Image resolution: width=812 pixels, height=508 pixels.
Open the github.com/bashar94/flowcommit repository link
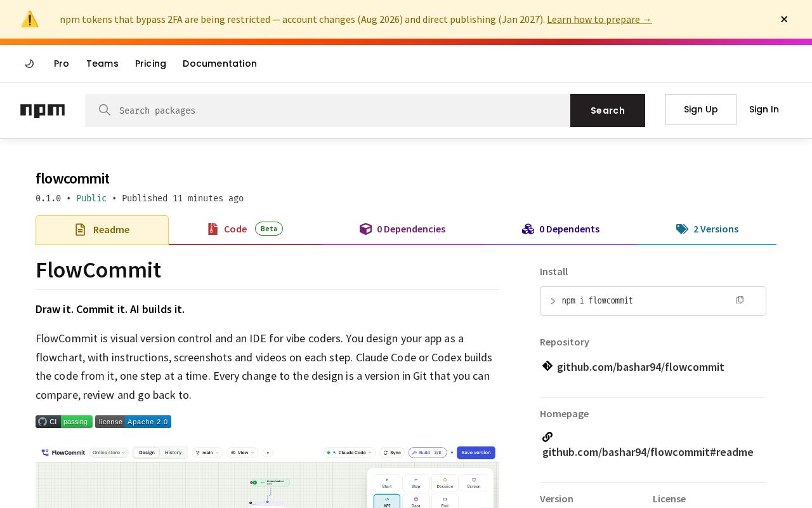click(640, 367)
